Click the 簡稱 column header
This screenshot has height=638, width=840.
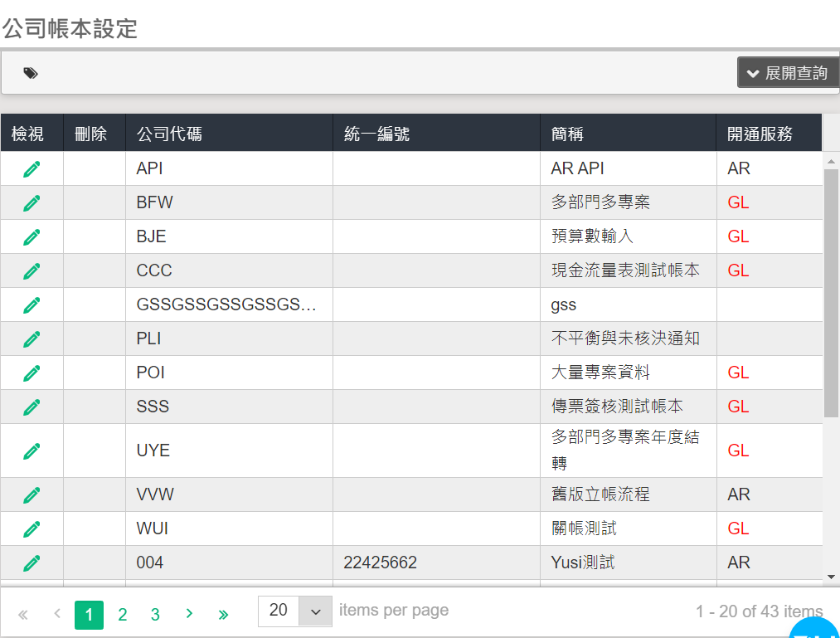[x=568, y=134]
